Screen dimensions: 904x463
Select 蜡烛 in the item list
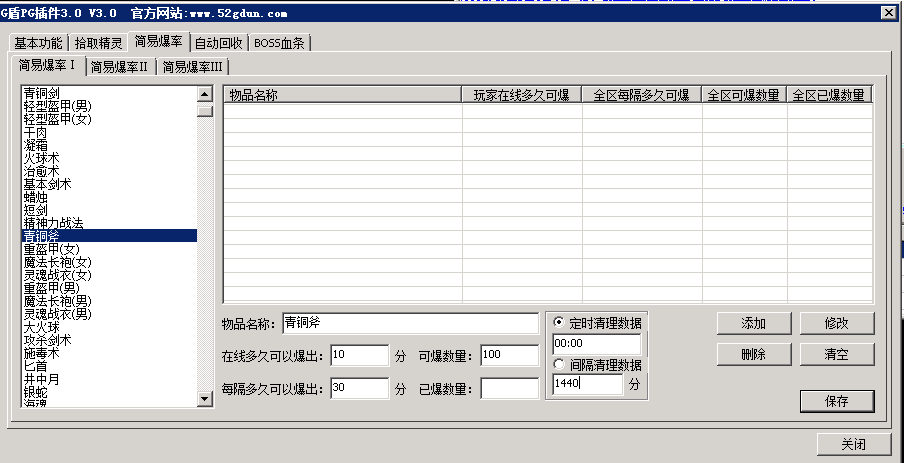[109, 197]
